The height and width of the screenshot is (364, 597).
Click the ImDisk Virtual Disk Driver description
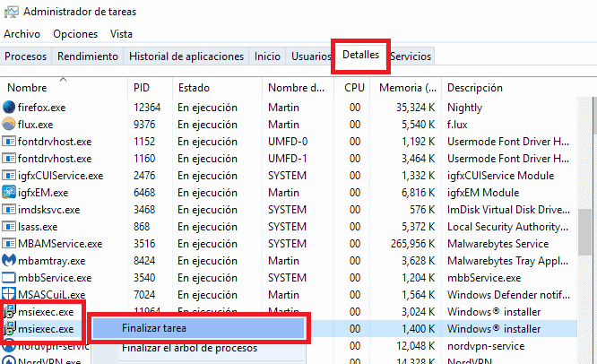(x=508, y=210)
